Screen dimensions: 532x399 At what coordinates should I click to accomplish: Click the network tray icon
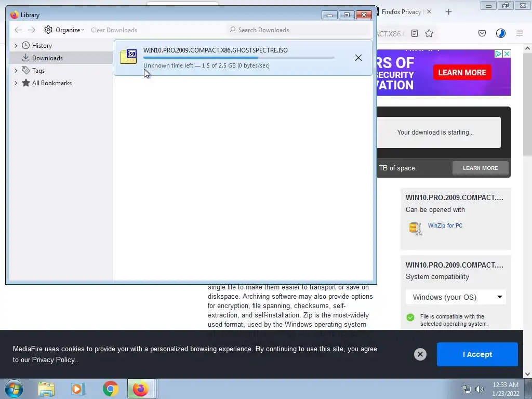coord(467,389)
